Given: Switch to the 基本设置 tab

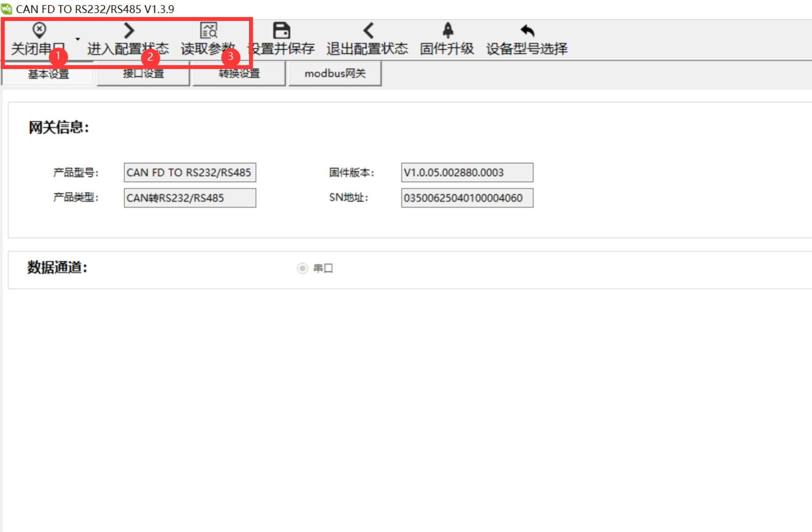Looking at the screenshot, I should [x=48, y=74].
